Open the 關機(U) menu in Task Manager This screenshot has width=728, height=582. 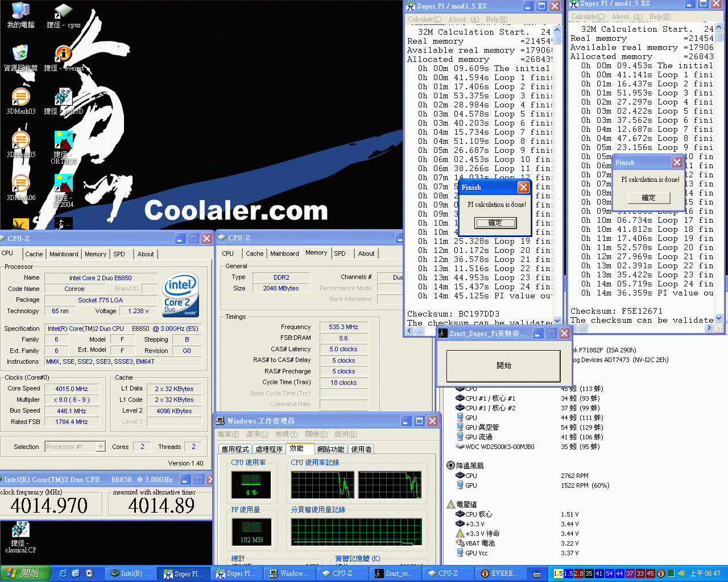pyautogui.click(x=316, y=434)
